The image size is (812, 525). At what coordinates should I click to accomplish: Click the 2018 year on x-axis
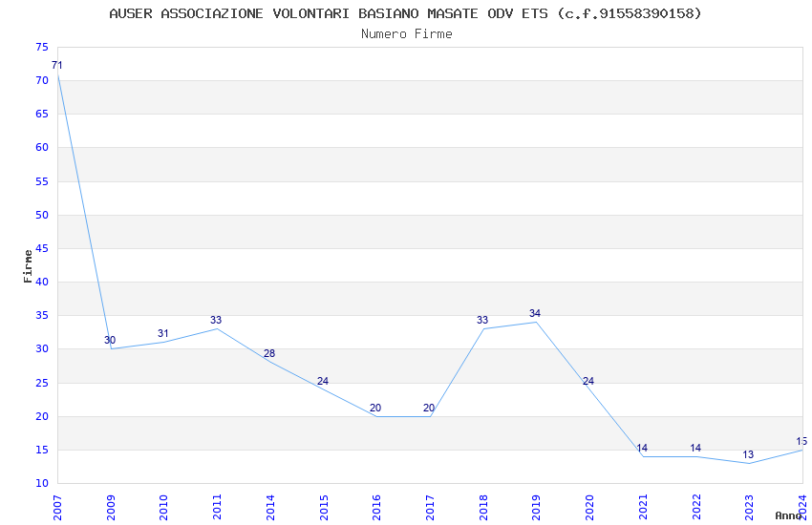point(482,506)
